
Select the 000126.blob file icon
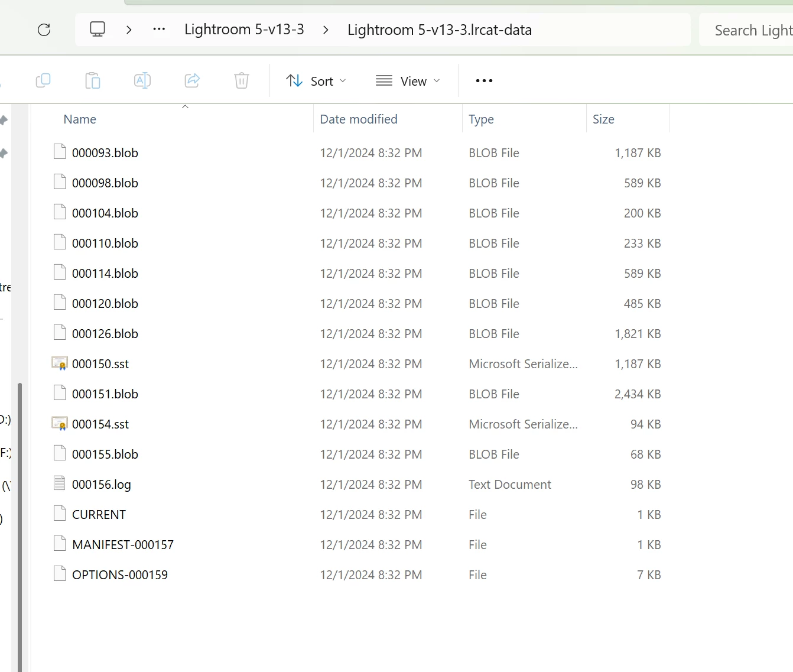(60, 333)
